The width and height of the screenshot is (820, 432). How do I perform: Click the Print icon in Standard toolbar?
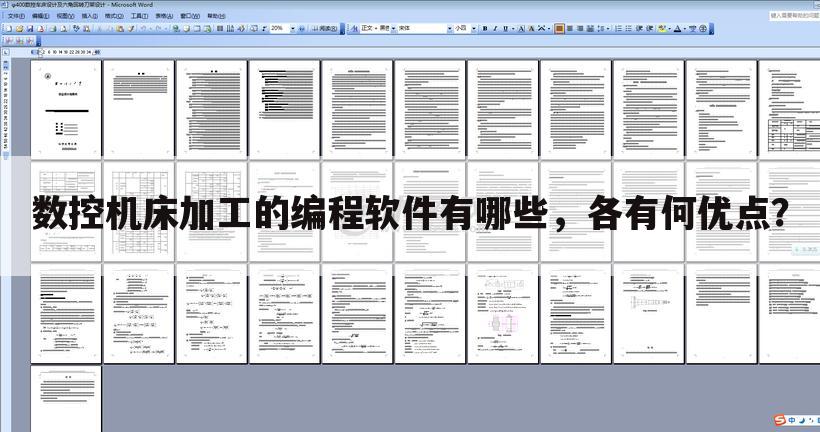pos(53,29)
